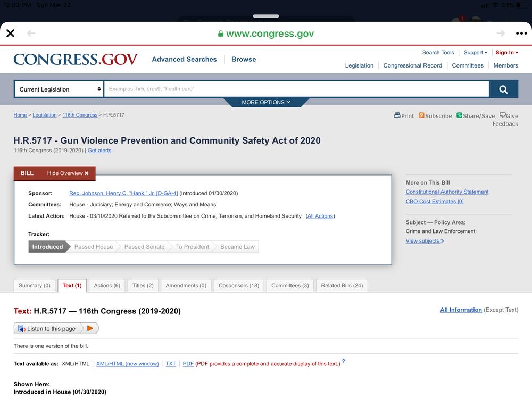Viewport: 532px width, 399px height.
Task: Expand MORE OPTIONS under search bar
Action: pyautogui.click(x=266, y=102)
